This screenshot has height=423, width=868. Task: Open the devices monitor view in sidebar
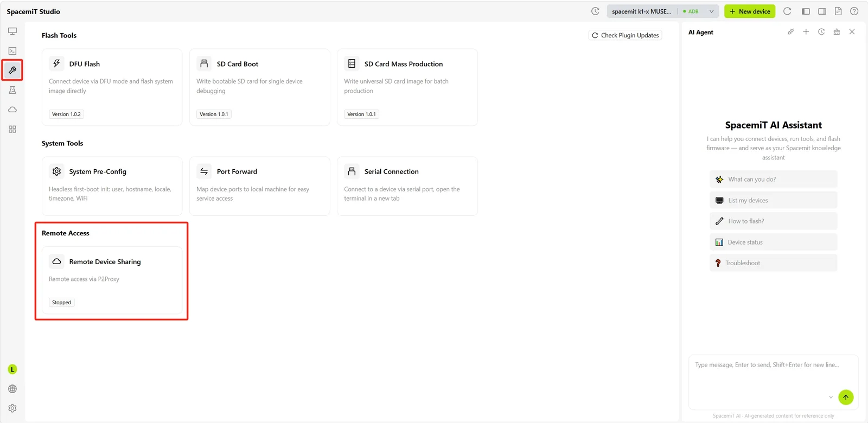click(x=12, y=31)
